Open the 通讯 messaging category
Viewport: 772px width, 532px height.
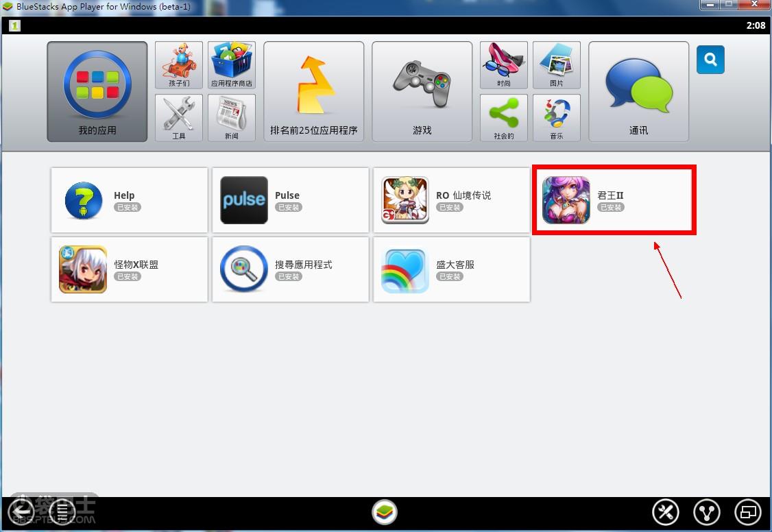[638, 92]
